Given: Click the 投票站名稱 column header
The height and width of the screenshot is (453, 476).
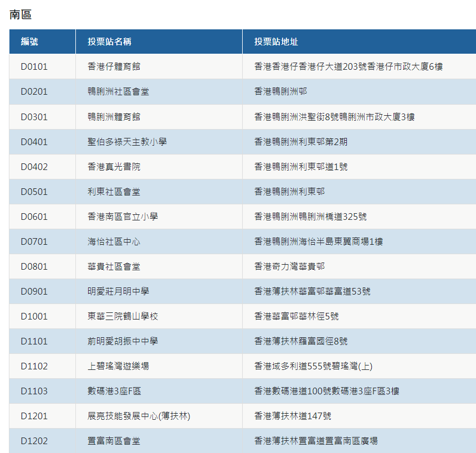Looking at the screenshot, I should coord(109,42).
